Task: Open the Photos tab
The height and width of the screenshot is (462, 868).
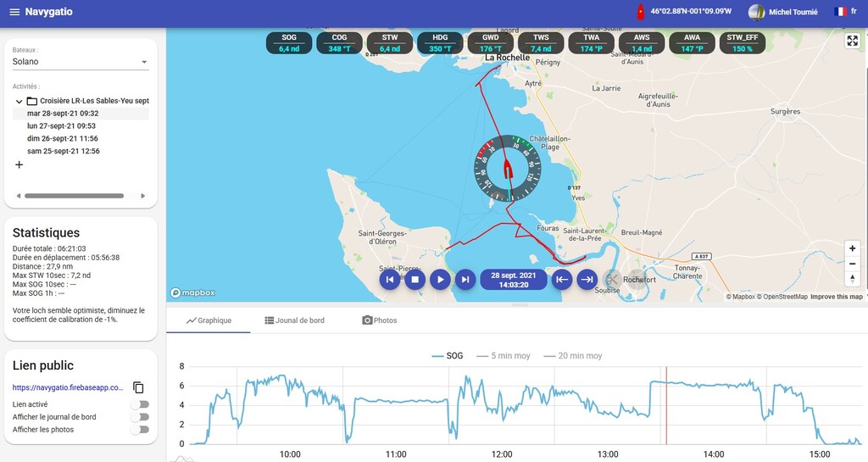Action: pos(380,320)
